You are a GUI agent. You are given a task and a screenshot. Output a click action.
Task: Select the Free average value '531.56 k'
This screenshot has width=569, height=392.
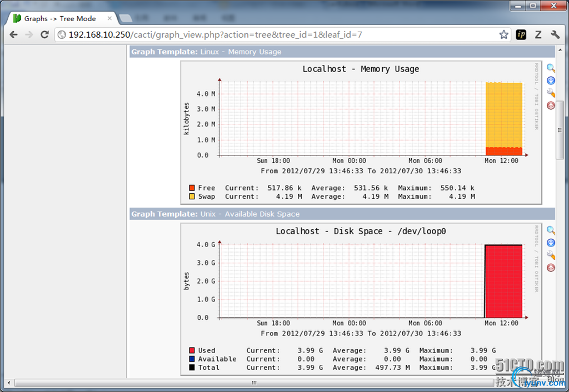click(x=371, y=188)
